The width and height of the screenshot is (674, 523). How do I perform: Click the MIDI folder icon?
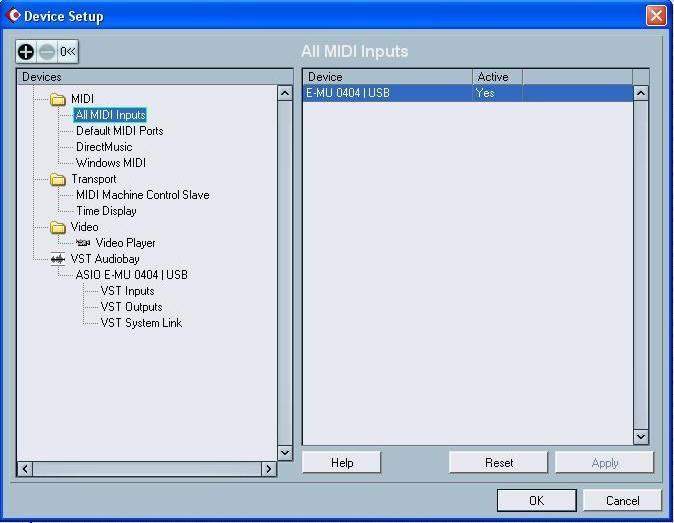(x=58, y=100)
